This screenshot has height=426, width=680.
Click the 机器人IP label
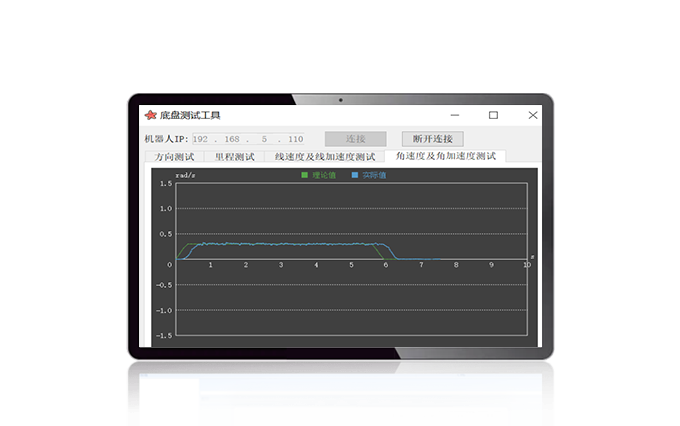pyautogui.click(x=166, y=139)
